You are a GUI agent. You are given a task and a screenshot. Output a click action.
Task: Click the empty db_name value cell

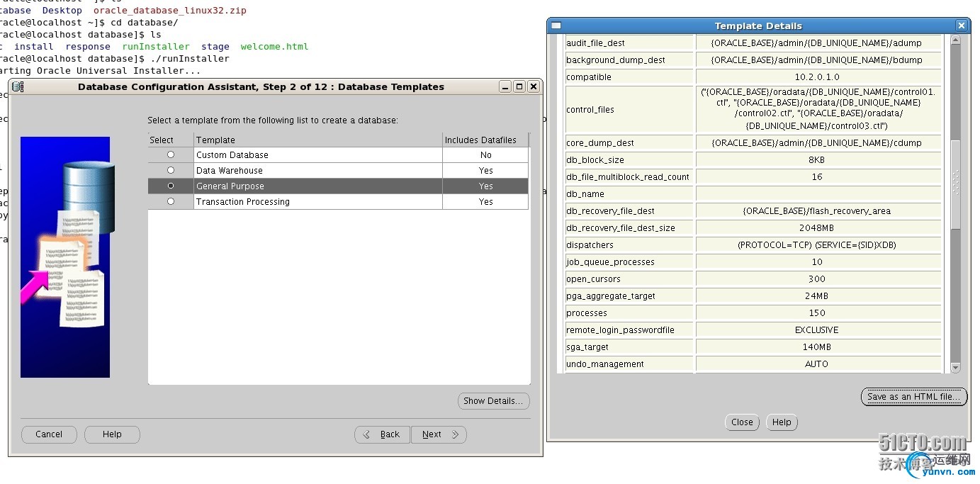[x=819, y=193]
